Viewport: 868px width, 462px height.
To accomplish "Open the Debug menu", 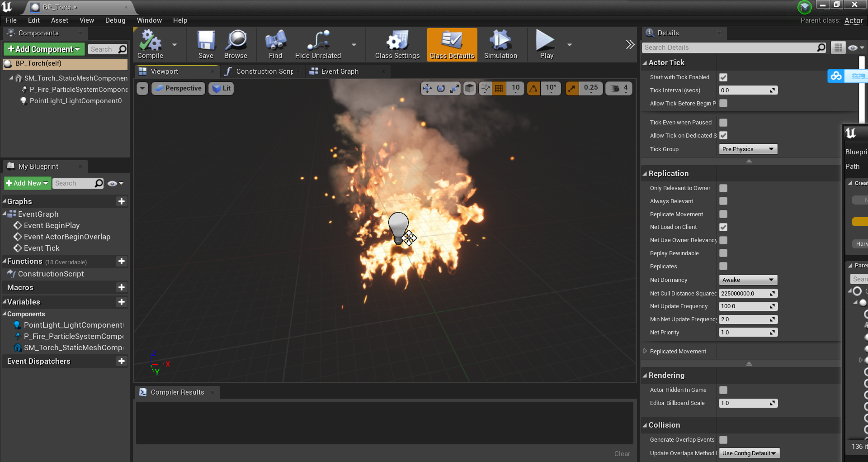I will coord(115,20).
